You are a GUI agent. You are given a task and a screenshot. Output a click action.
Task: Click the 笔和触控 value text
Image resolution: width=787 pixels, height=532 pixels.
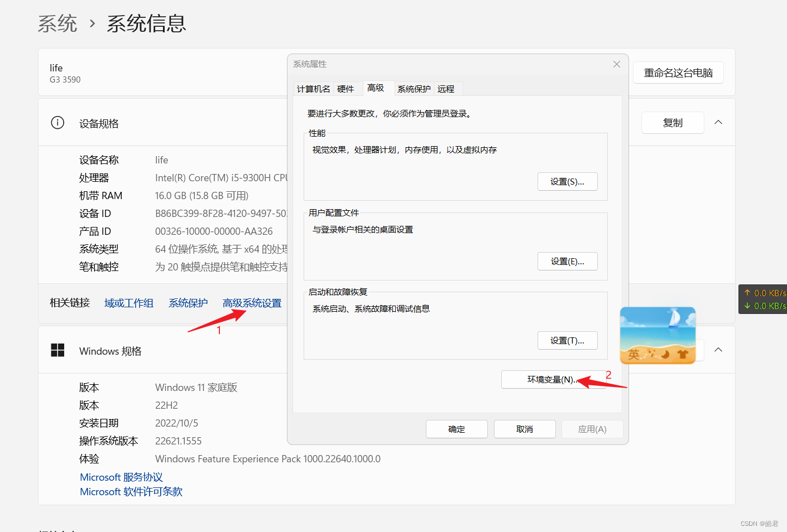pyautogui.click(x=221, y=267)
